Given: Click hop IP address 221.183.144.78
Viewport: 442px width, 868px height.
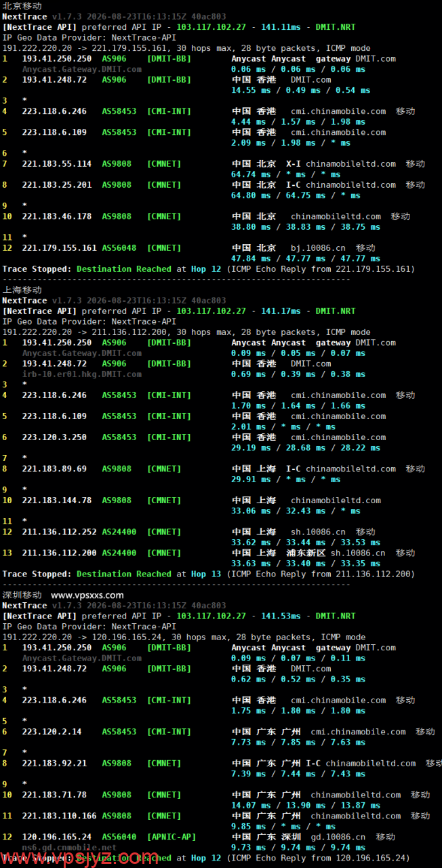Looking at the screenshot, I should pos(57,500).
